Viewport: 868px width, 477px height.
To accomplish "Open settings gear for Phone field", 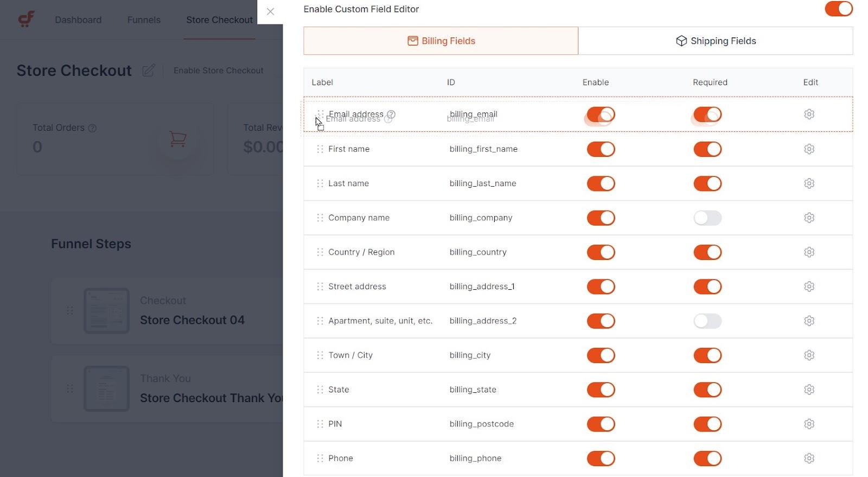I will click(x=809, y=458).
